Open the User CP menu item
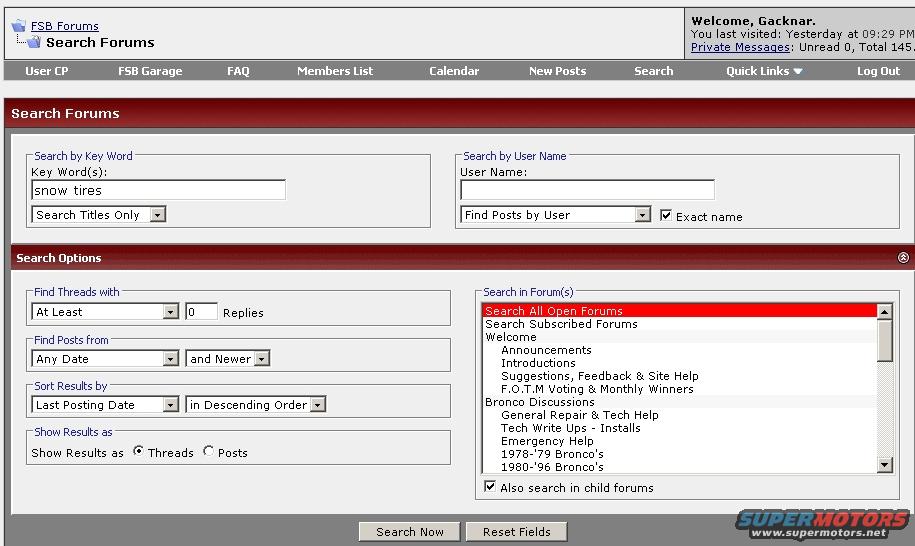The height and width of the screenshot is (546, 915). tap(47, 71)
